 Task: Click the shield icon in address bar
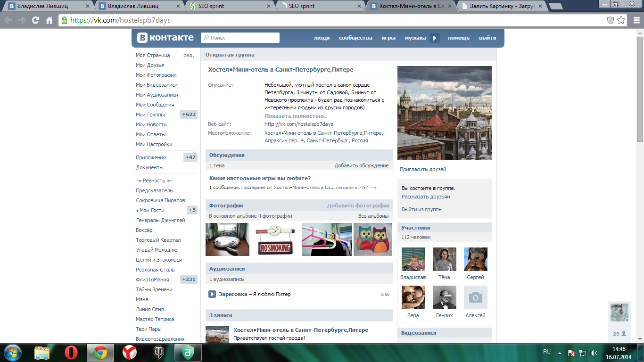[x=610, y=20]
